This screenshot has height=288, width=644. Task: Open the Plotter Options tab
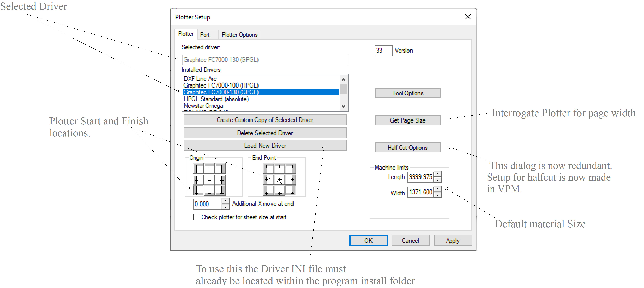(240, 35)
